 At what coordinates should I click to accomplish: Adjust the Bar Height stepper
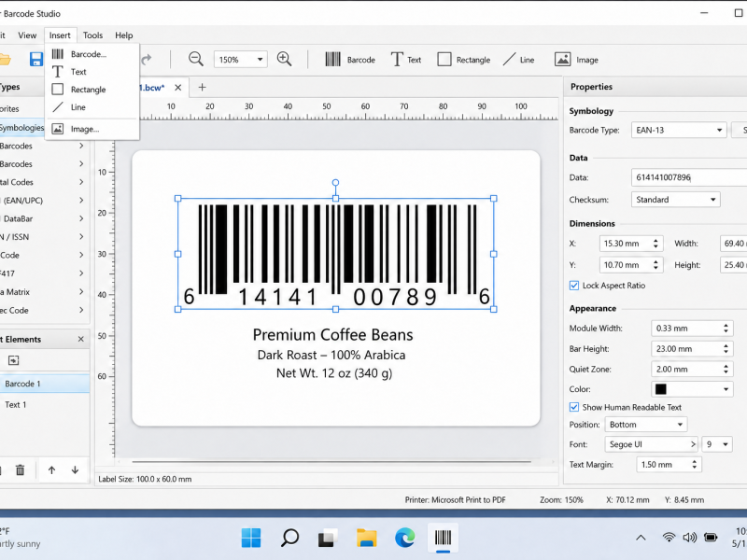click(726, 348)
